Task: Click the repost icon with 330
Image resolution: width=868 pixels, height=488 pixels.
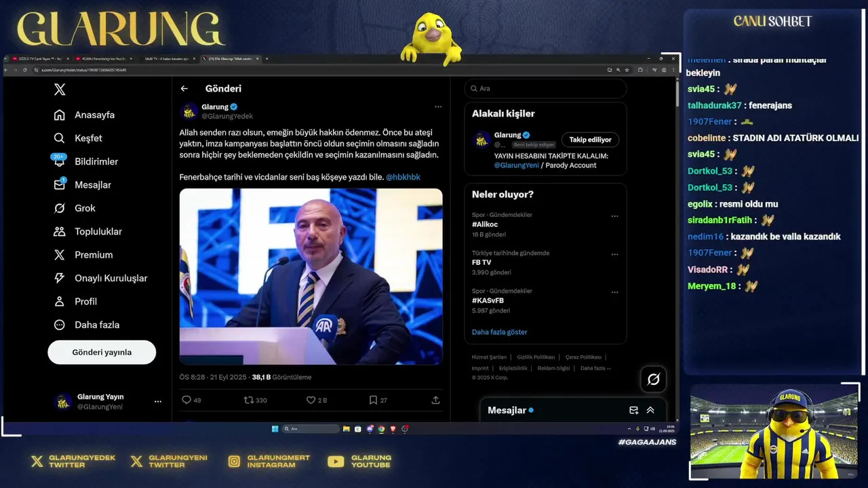Action: [248, 401]
